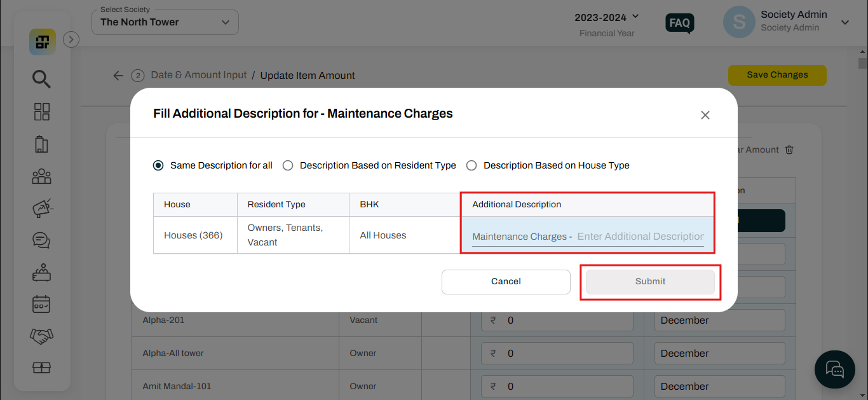Open the handshake icon in sidebar

41,336
